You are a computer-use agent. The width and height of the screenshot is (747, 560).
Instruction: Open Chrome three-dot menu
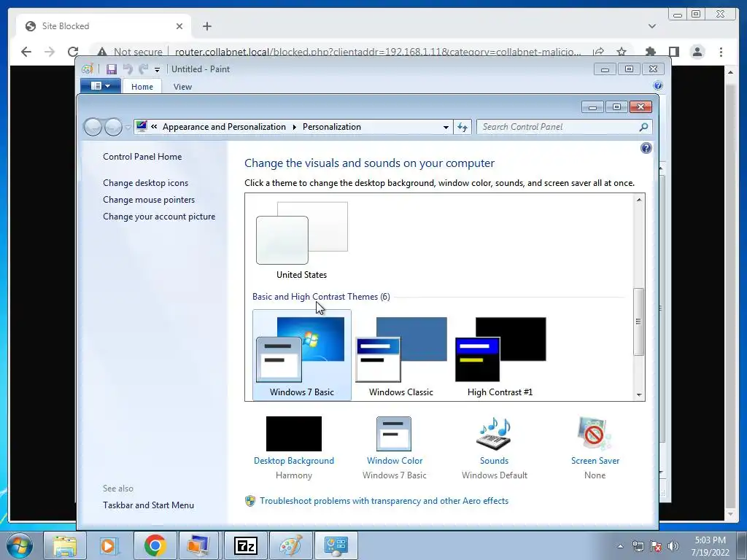721,52
